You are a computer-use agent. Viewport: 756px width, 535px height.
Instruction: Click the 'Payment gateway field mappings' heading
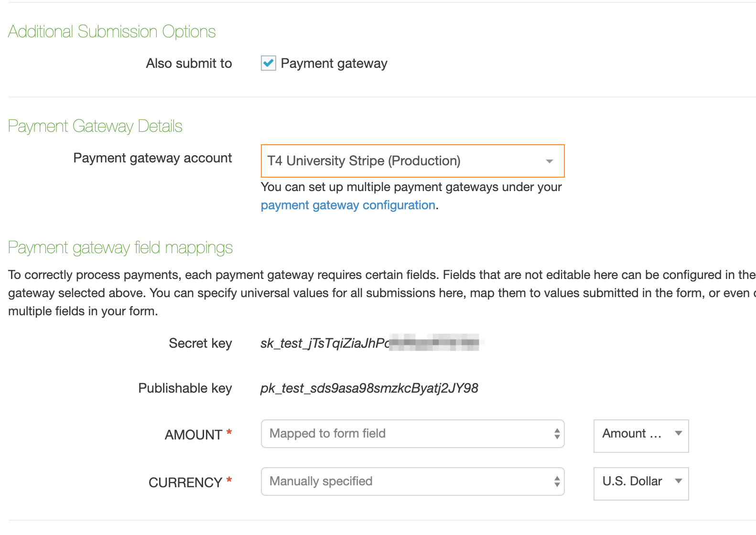pyautogui.click(x=120, y=247)
